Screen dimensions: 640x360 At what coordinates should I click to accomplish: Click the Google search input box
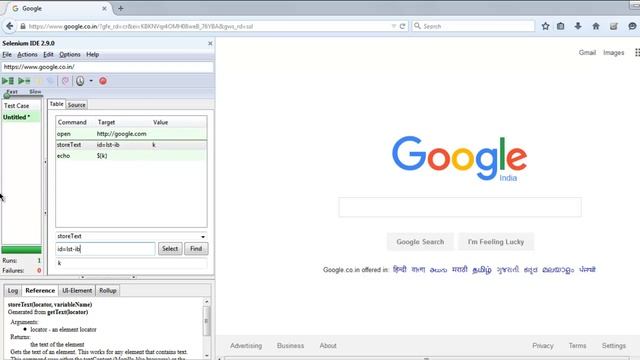(460, 207)
